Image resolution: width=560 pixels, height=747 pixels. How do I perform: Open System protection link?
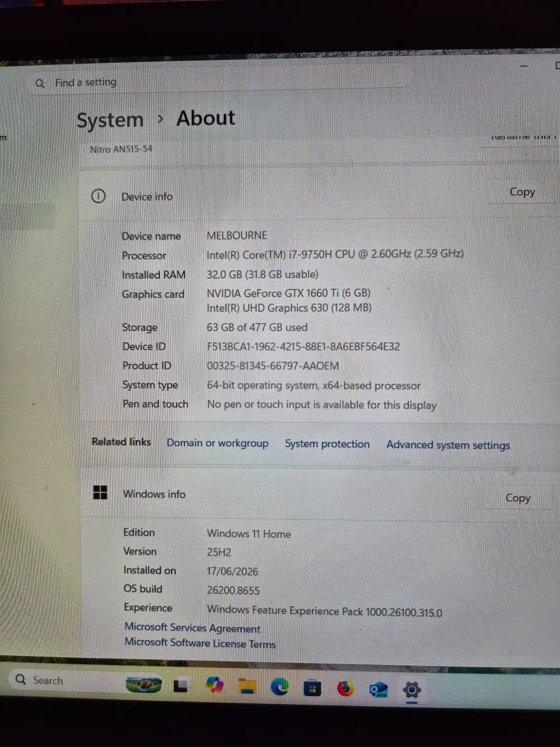pyautogui.click(x=327, y=444)
